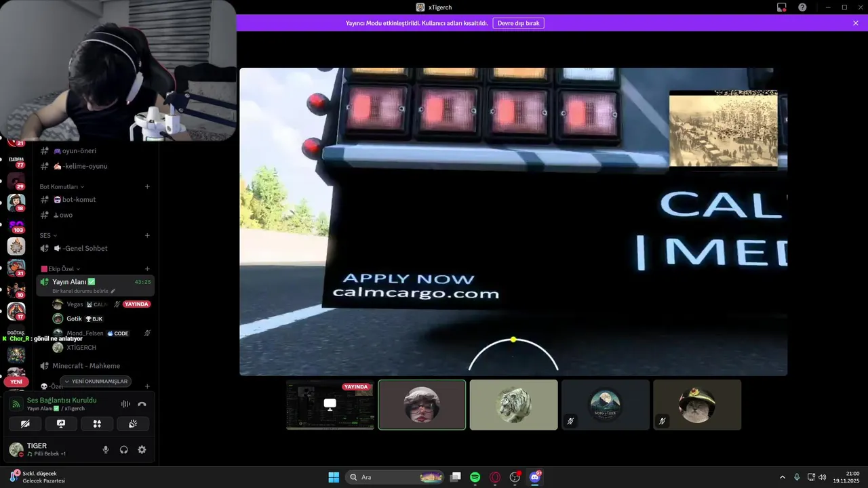Open the soundboard button in voice panel
Image resolution: width=868 pixels, height=488 pixels.
pos(133,424)
